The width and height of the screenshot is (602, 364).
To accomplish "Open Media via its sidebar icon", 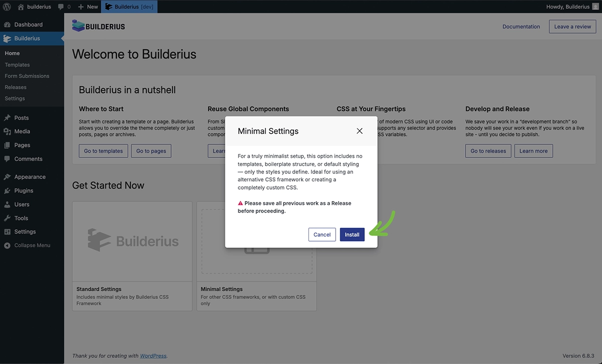I will pyautogui.click(x=7, y=131).
